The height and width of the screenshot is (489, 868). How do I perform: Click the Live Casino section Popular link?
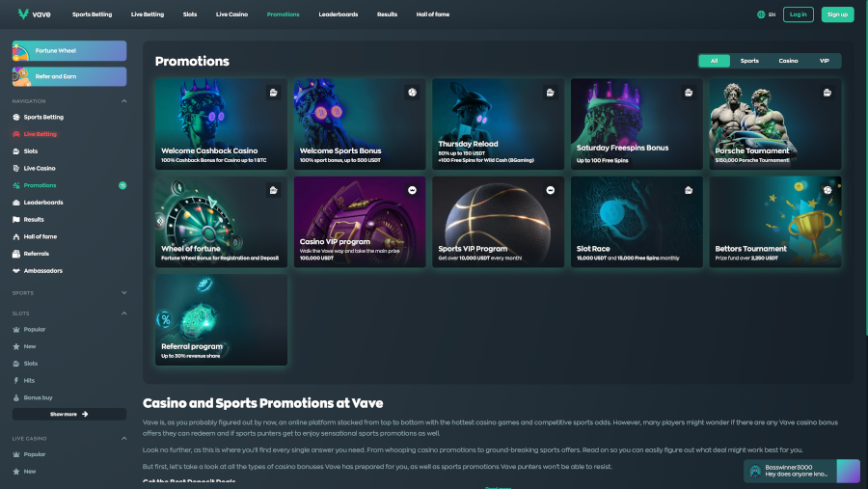(x=35, y=454)
